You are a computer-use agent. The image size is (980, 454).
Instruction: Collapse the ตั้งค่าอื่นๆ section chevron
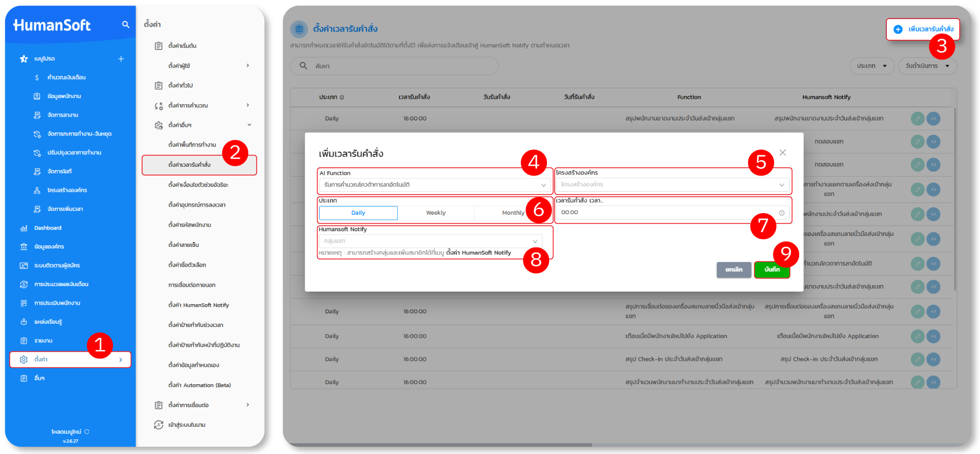[x=249, y=125]
